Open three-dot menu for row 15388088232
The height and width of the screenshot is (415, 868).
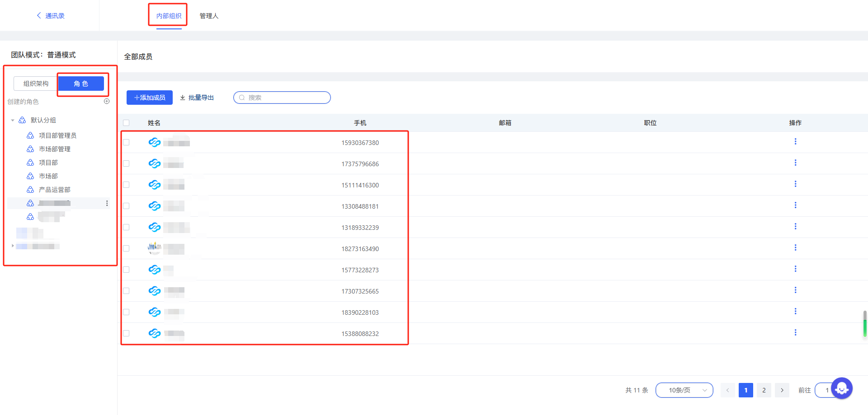point(795,333)
